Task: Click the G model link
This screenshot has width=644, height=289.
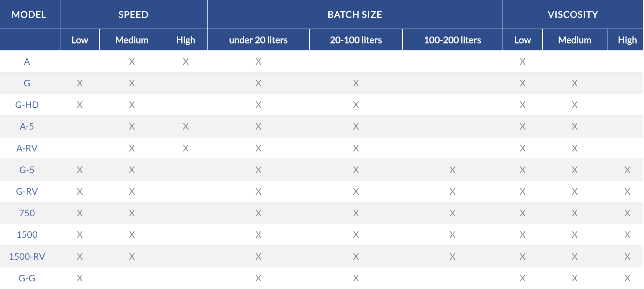Action: coord(27,83)
